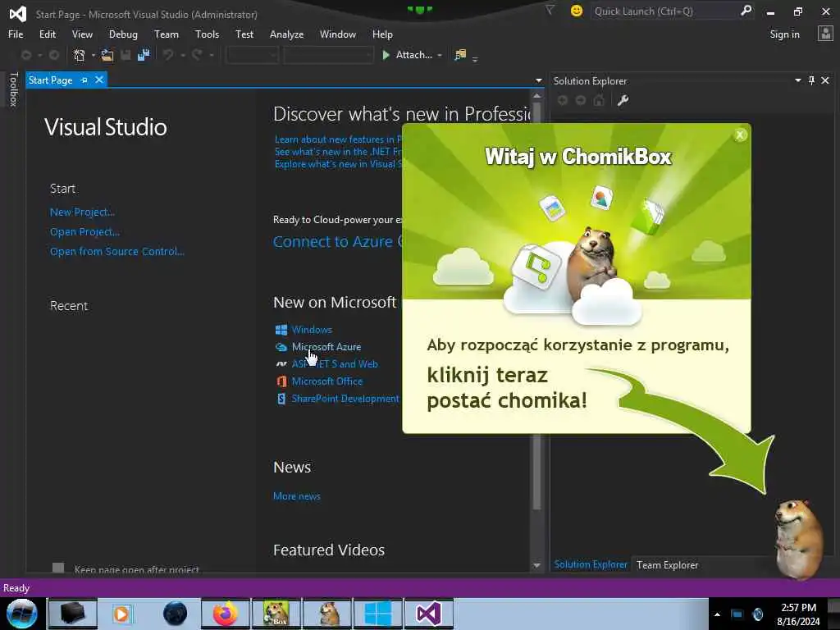Toggle the pin on the Start Page tab
The height and width of the screenshot is (630, 840).
(84, 80)
